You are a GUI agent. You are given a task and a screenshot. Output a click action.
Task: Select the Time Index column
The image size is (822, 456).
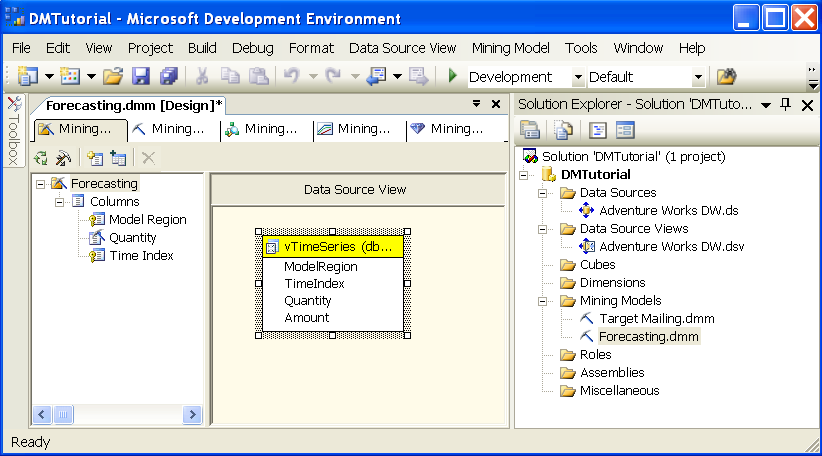141,255
